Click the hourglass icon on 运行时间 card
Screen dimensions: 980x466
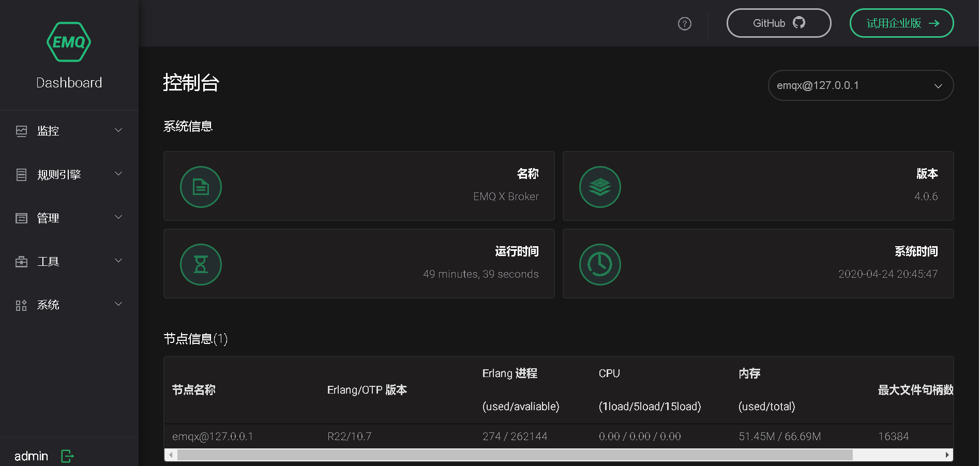pos(201,264)
